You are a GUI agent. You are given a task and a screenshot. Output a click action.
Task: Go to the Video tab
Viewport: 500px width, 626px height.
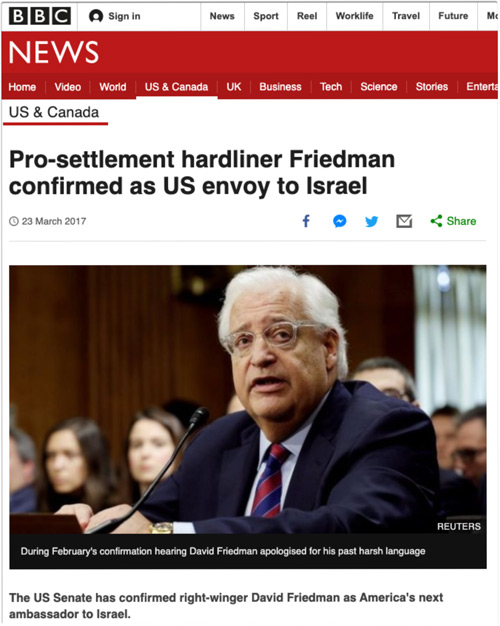[67, 87]
